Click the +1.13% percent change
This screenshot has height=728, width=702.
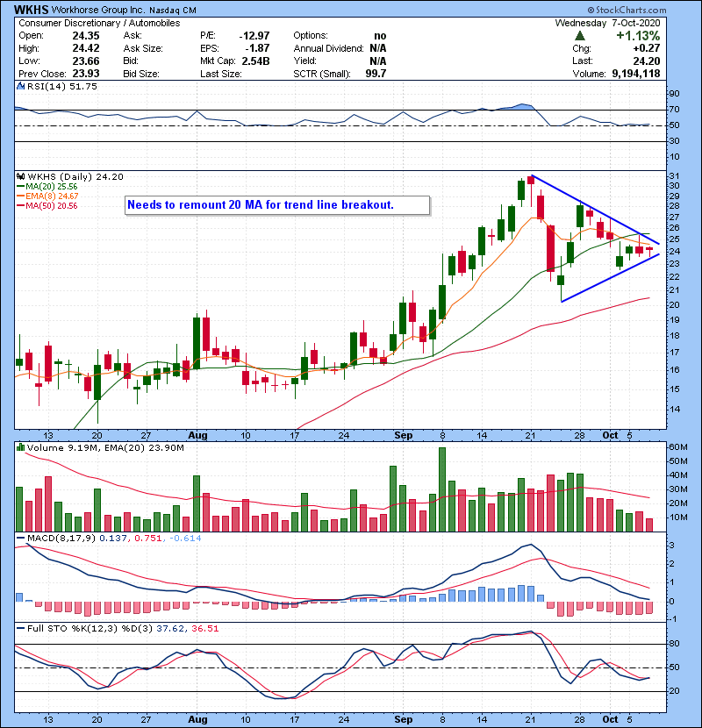638,36
